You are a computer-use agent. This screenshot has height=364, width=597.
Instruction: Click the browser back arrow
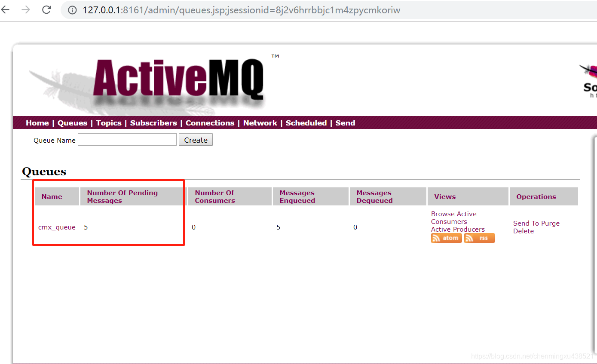(x=5, y=9)
